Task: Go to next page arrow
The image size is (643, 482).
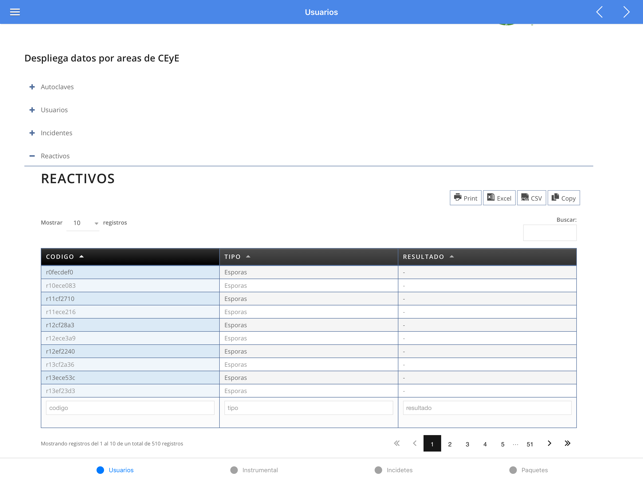Action: tap(549, 443)
